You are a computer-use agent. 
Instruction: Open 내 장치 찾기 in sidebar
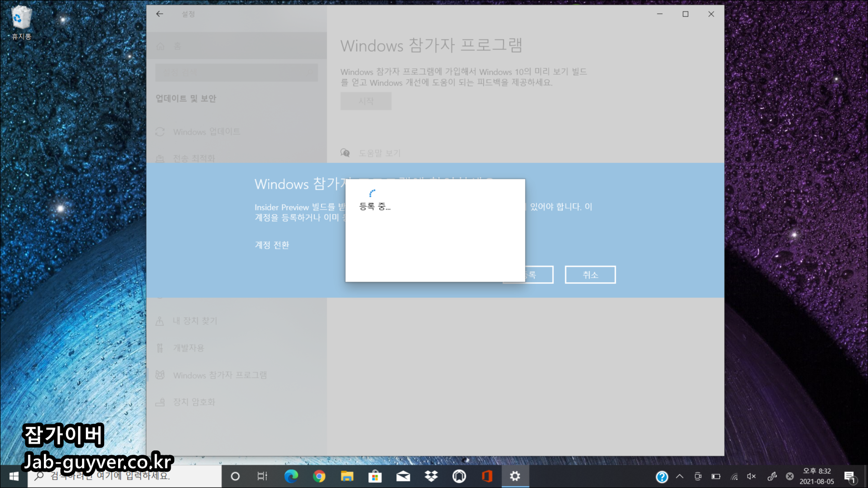click(x=236, y=321)
